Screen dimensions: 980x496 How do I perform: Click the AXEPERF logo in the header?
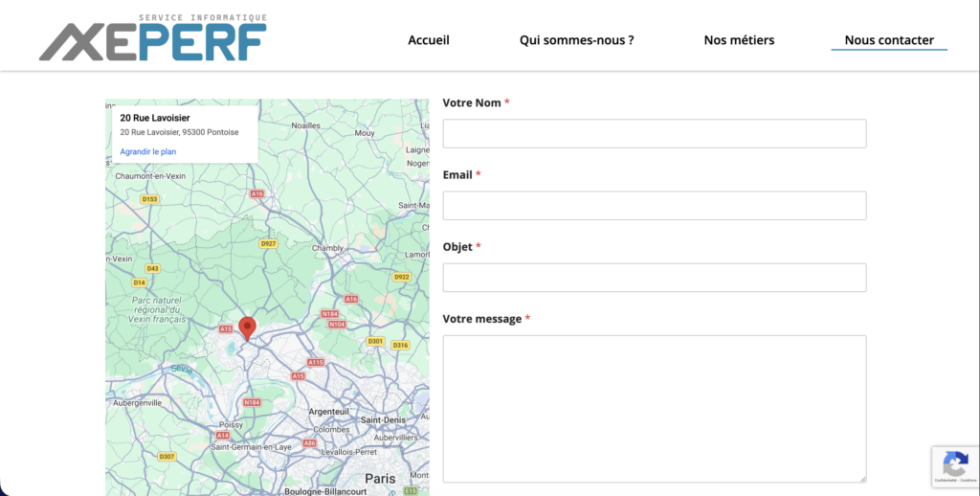tap(153, 39)
